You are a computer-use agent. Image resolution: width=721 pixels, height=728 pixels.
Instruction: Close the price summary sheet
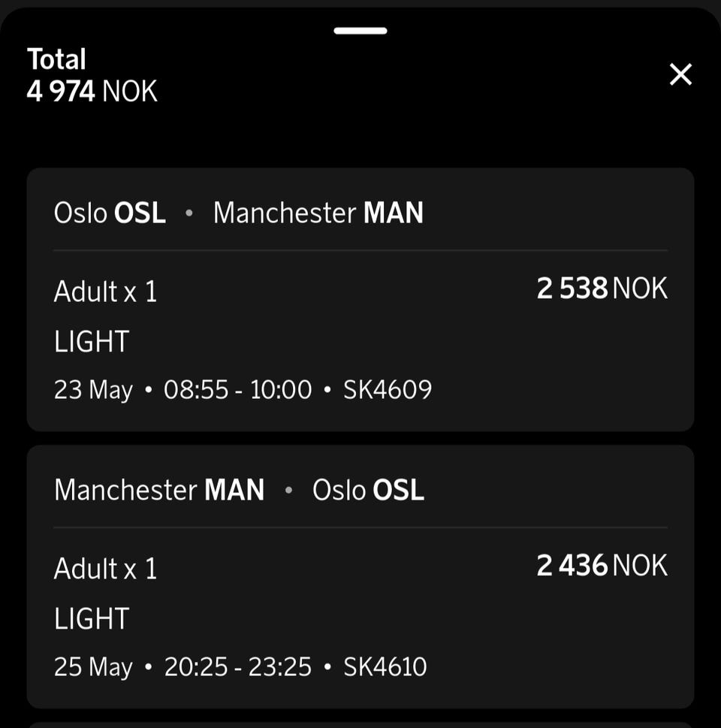click(x=680, y=74)
